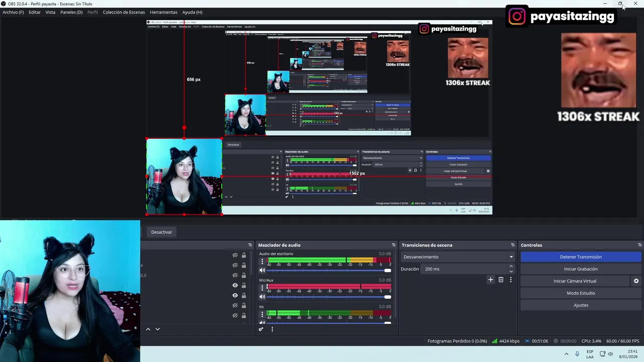Click the CPU: 3.4% status text
This screenshot has width=644, height=362.
[591, 341]
